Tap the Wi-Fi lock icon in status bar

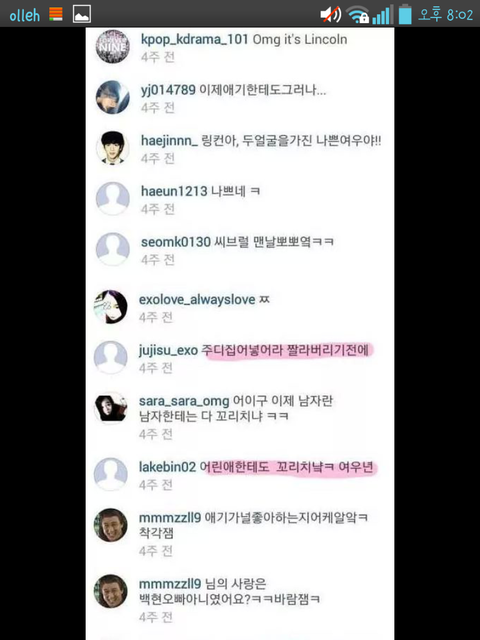tap(358, 15)
